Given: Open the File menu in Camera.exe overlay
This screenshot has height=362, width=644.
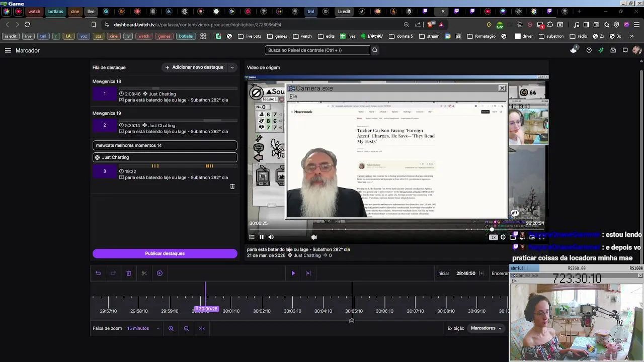Looking at the screenshot, I should point(293,97).
